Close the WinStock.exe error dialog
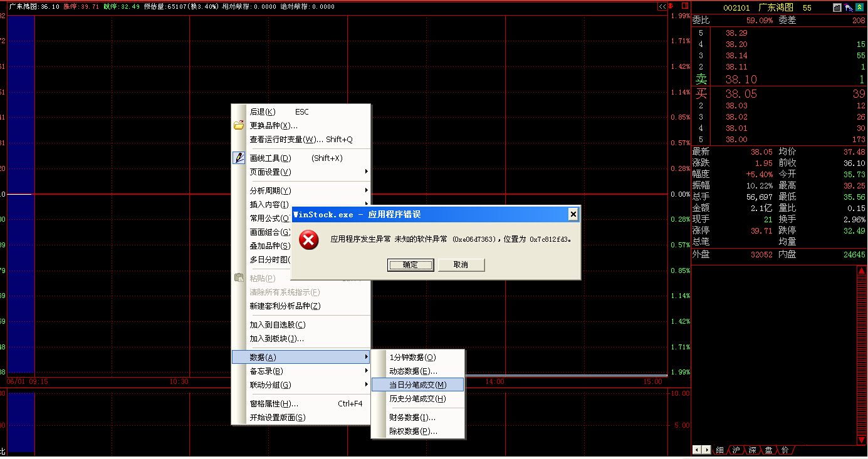The width and height of the screenshot is (868, 459). tap(573, 214)
